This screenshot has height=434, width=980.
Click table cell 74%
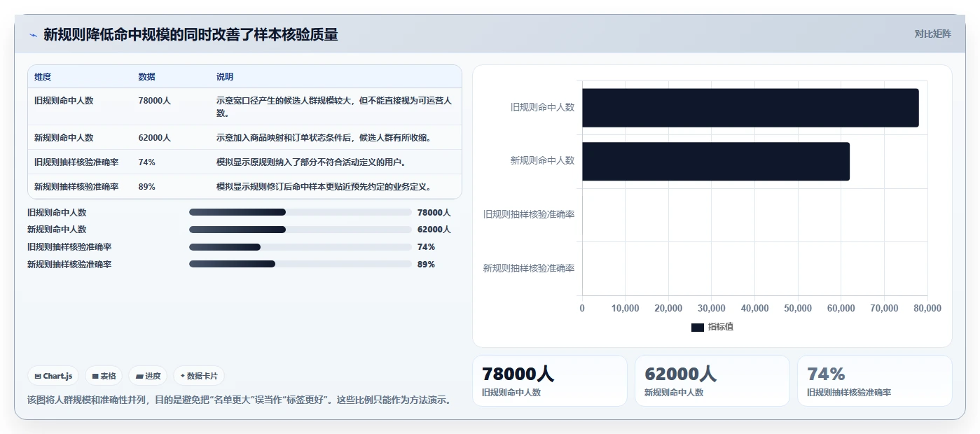[147, 162]
